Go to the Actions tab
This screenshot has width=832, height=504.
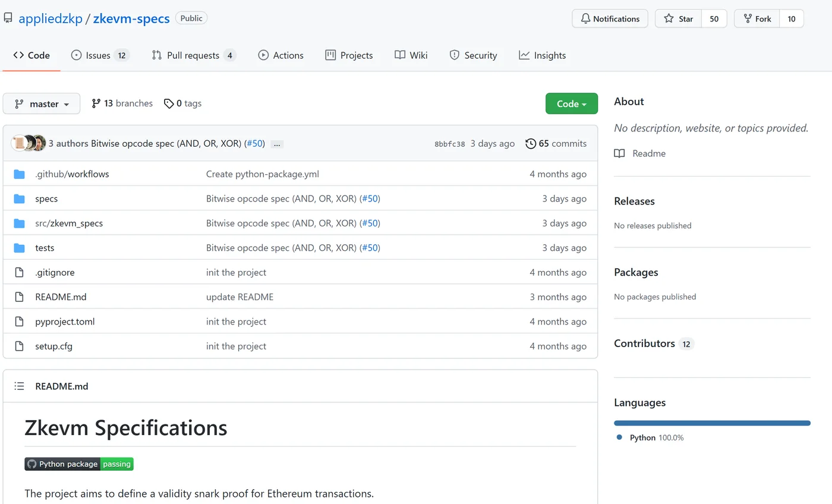pyautogui.click(x=281, y=55)
